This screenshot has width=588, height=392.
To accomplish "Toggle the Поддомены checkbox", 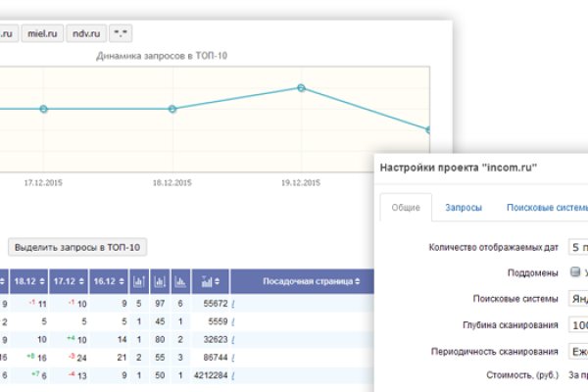I will 575,273.
